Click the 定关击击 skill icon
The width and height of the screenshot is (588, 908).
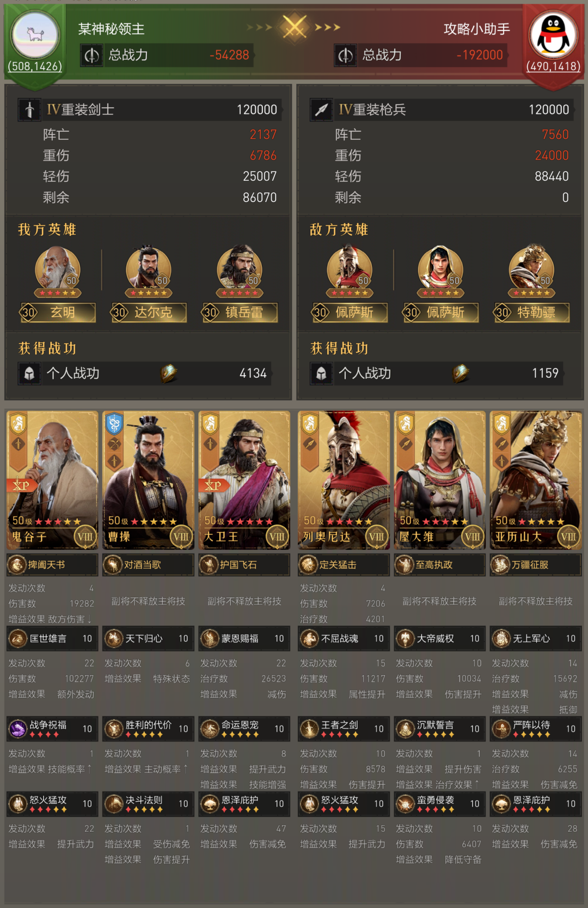308,565
